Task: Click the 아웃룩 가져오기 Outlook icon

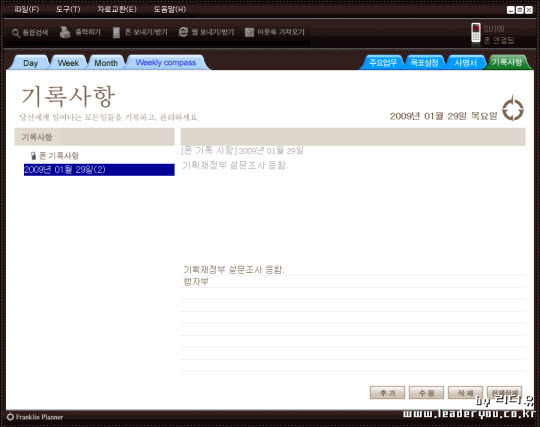Action: coord(249,32)
